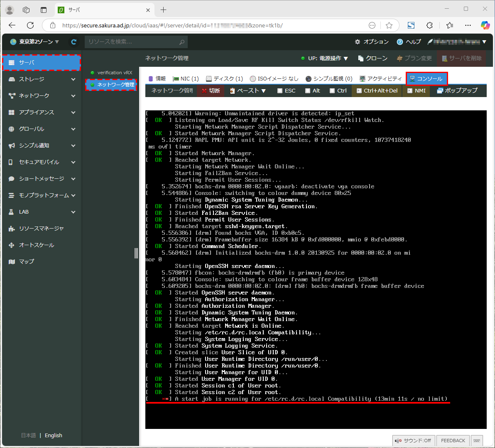Click the FEEDBACK button

tap(453, 441)
